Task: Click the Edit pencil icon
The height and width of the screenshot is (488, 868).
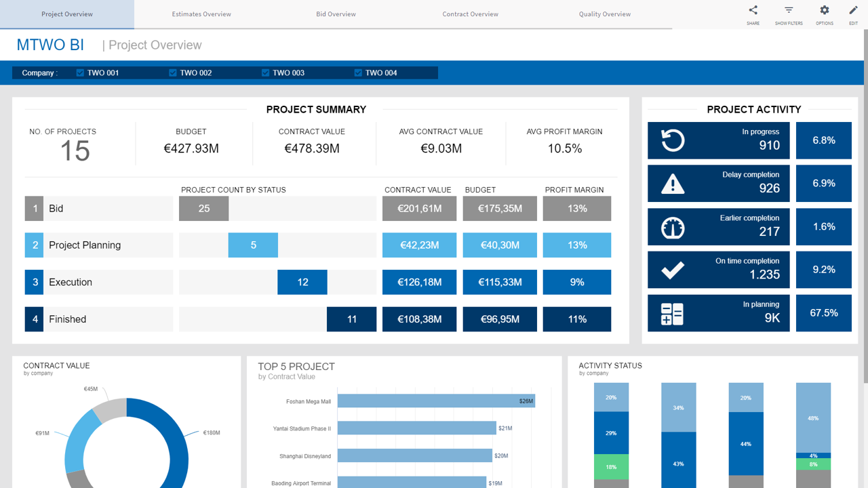Action: coord(853,11)
